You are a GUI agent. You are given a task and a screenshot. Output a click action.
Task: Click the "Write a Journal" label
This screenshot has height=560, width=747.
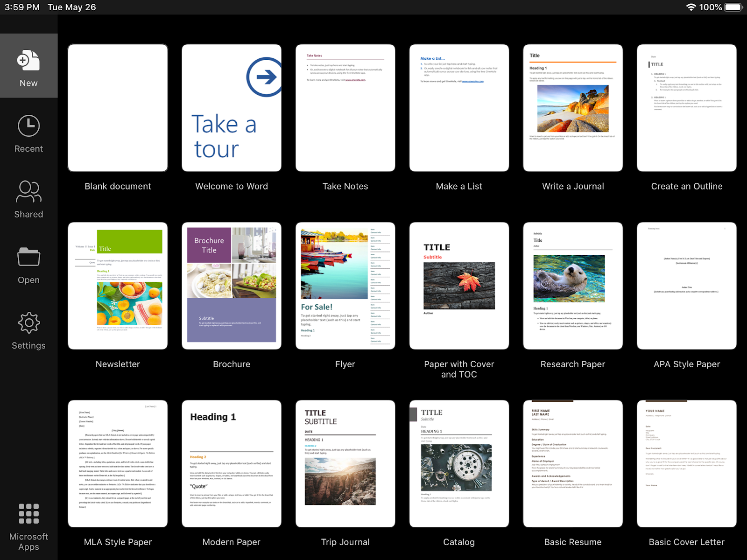click(x=573, y=186)
